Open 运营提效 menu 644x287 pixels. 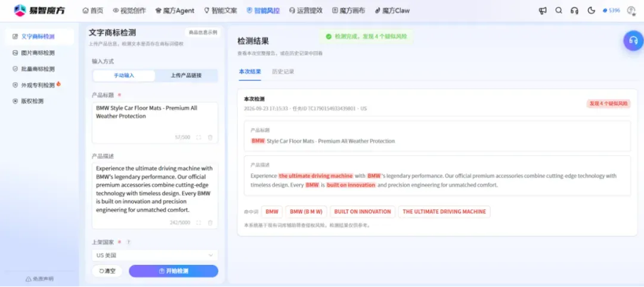pos(305,11)
